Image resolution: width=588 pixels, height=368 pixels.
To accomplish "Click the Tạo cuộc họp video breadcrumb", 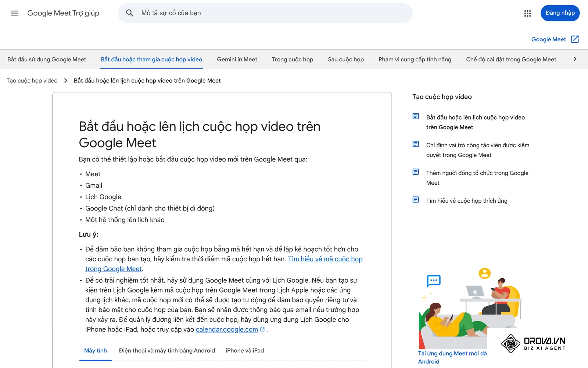I will [x=32, y=81].
